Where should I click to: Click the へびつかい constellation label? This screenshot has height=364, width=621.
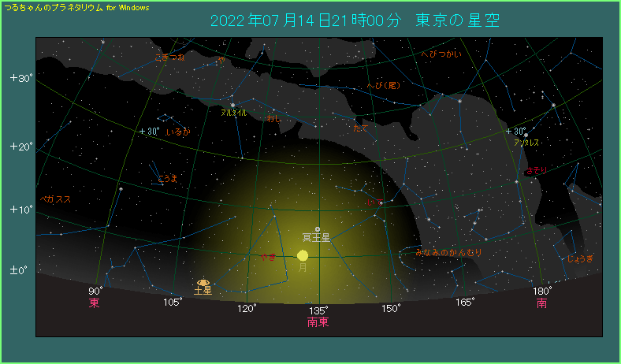(441, 54)
